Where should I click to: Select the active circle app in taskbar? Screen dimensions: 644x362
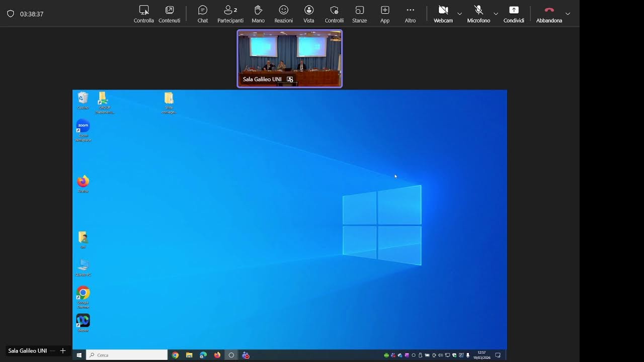click(x=231, y=355)
